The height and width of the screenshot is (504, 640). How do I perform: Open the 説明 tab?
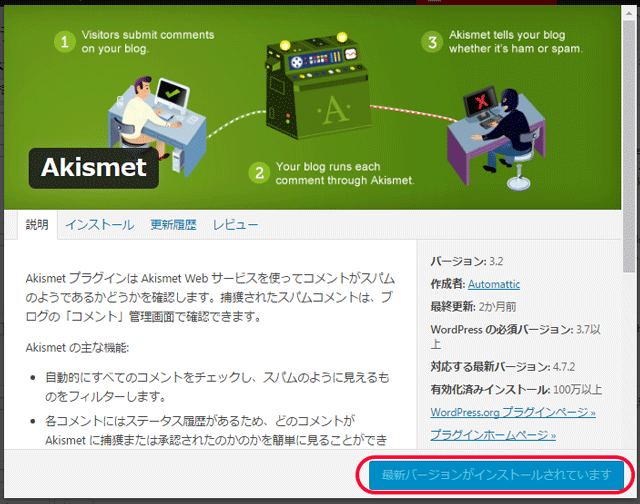click(37, 224)
